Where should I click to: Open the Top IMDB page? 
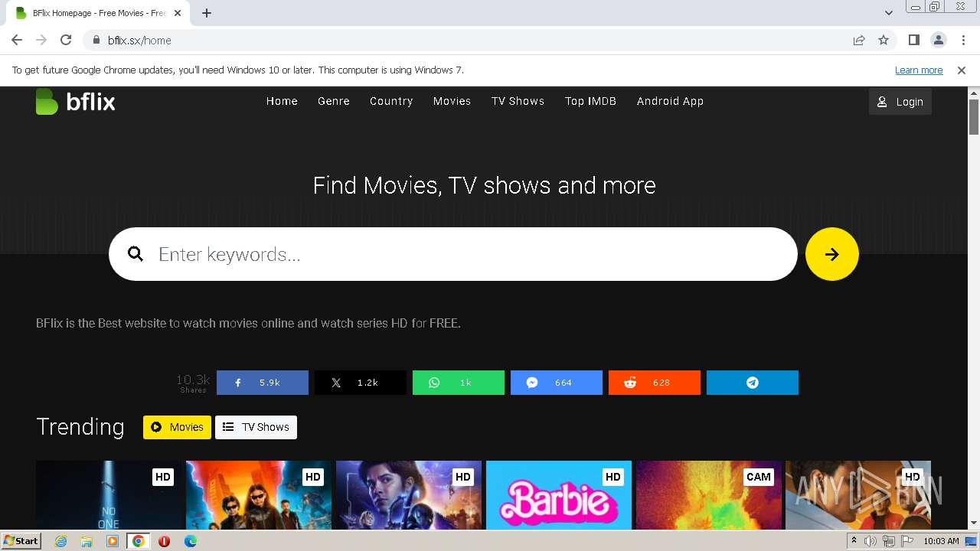590,101
